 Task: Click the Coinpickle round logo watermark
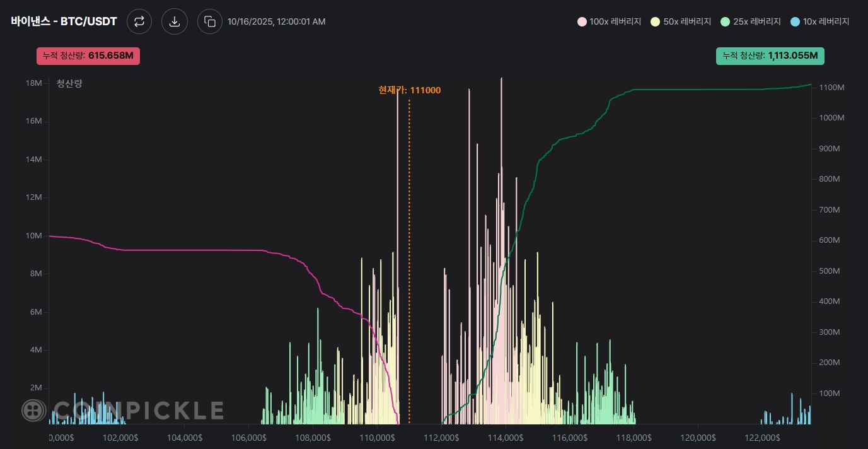[34, 411]
